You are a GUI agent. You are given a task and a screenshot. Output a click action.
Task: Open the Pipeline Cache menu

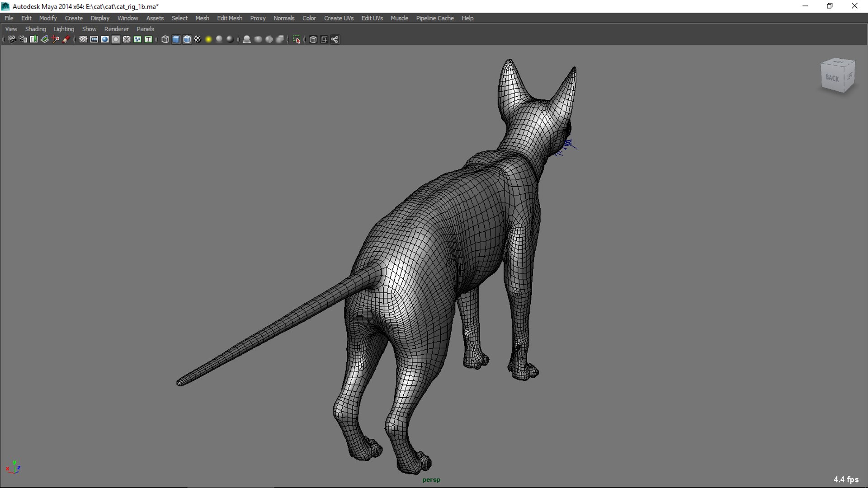point(435,18)
